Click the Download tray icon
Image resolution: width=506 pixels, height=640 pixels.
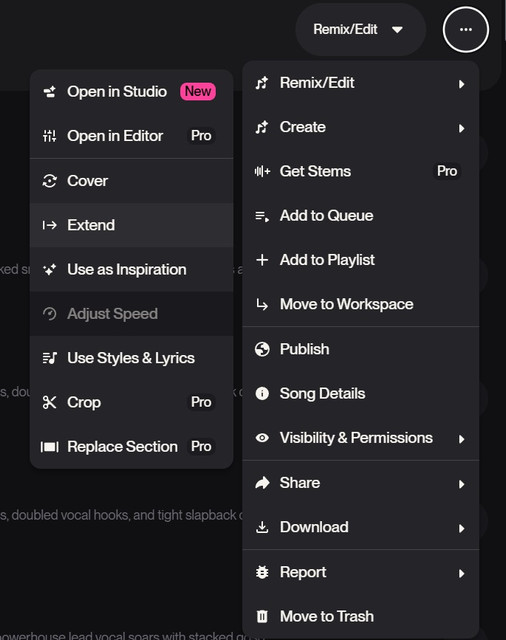[262, 527]
